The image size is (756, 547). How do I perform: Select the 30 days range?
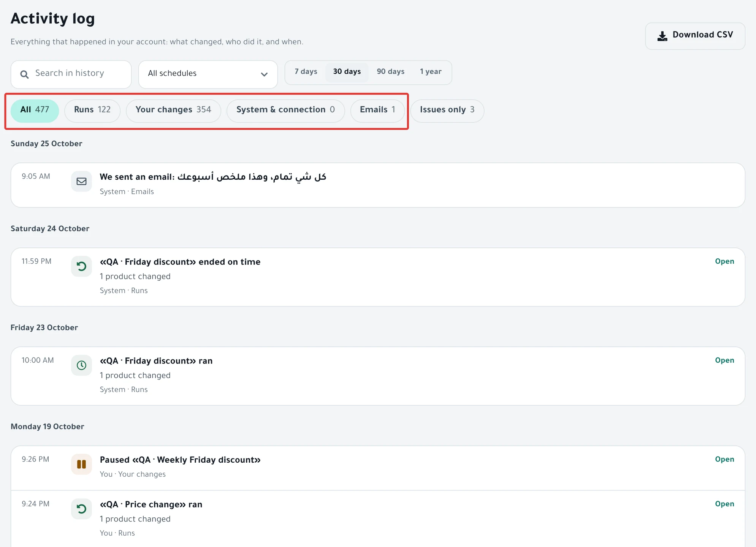pyautogui.click(x=347, y=72)
